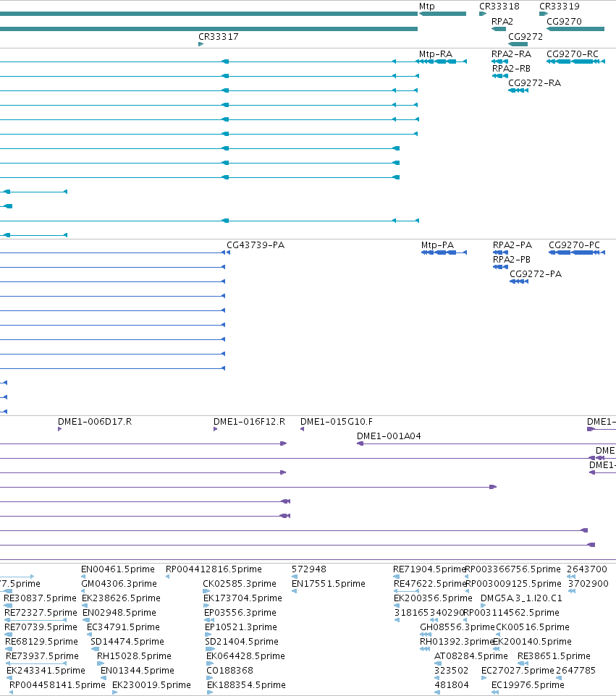This screenshot has height=696, width=616.
Task: Click the Mtp-RA transcript label
Action: click(x=436, y=54)
